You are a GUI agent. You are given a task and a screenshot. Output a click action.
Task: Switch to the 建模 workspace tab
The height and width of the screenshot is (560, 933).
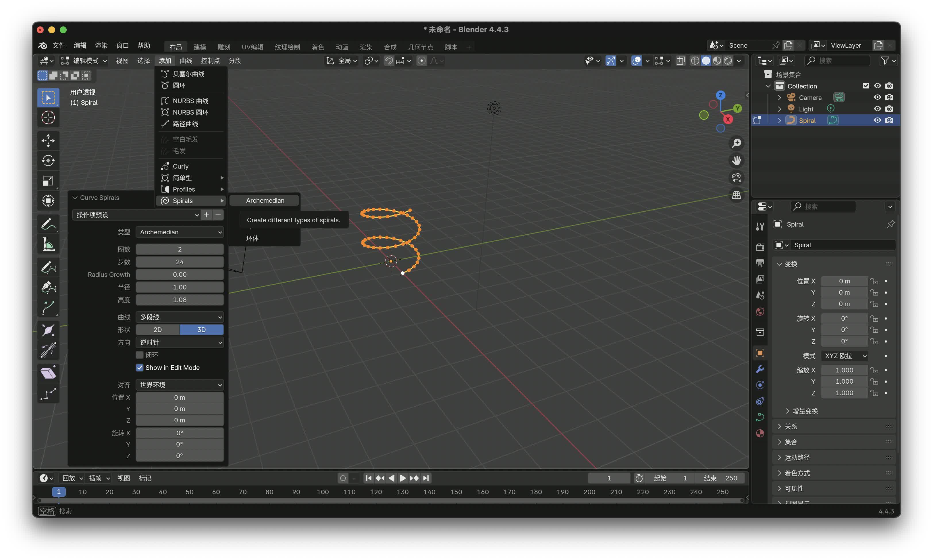click(200, 47)
